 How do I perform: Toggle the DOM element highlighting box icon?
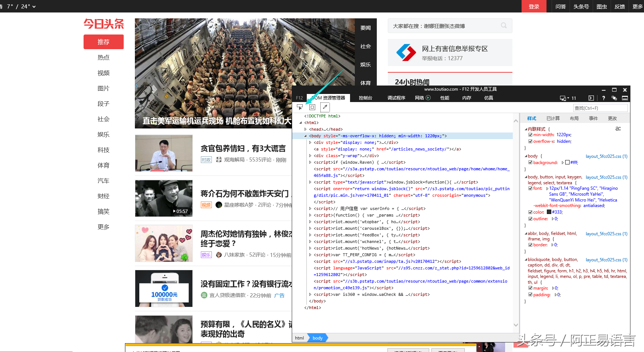312,107
